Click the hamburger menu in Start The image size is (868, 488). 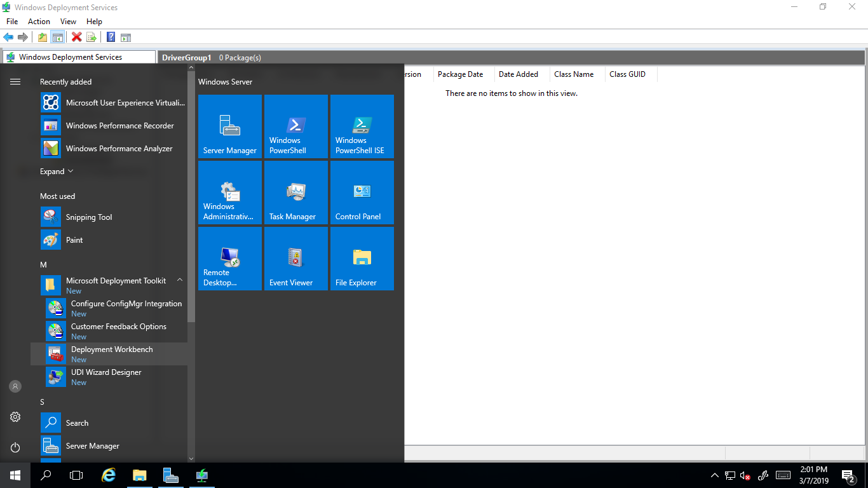coord(15,81)
